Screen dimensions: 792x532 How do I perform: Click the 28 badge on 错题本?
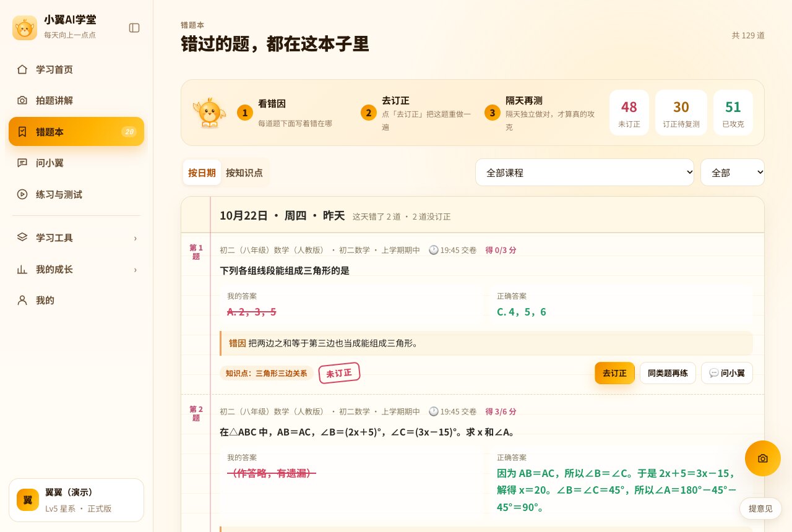pos(129,132)
